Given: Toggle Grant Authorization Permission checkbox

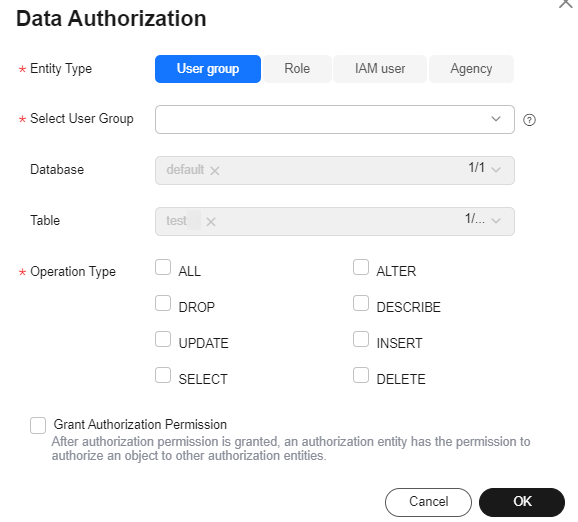Looking at the screenshot, I should [x=38, y=425].
